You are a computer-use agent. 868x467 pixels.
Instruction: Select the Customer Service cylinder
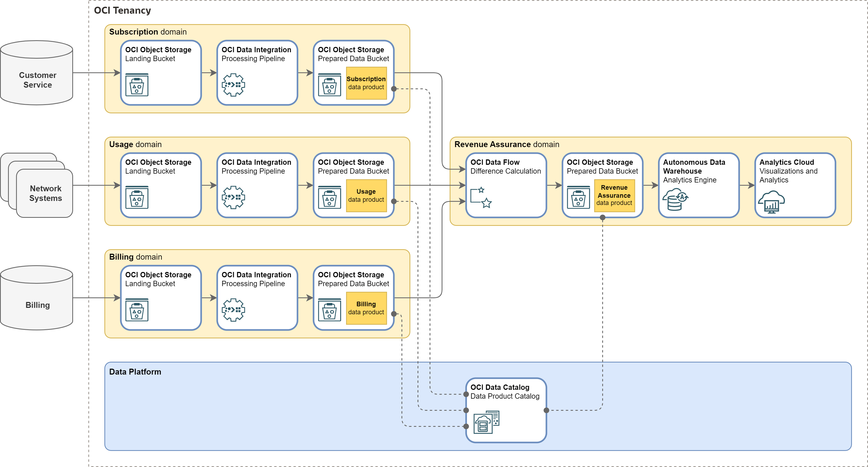tap(37, 73)
